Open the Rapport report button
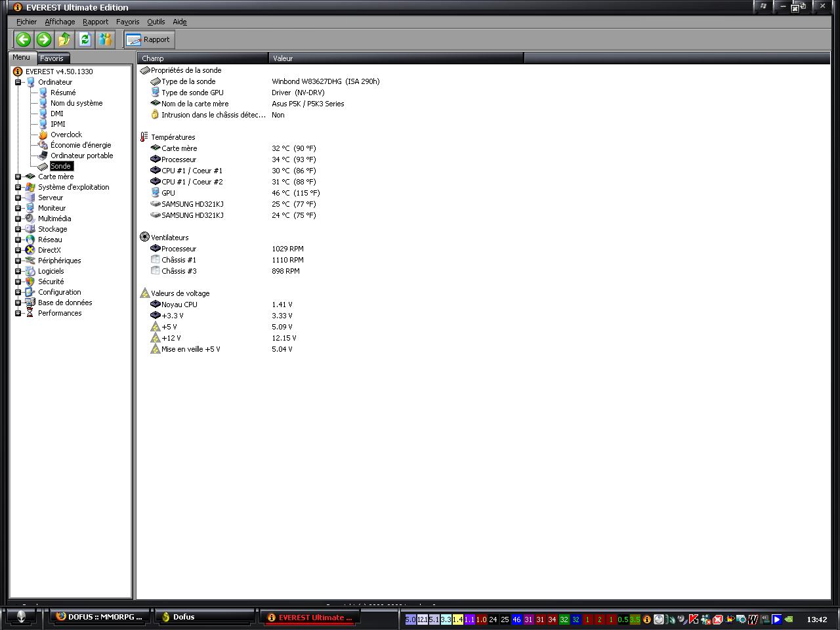This screenshot has width=840, height=630. click(x=149, y=39)
